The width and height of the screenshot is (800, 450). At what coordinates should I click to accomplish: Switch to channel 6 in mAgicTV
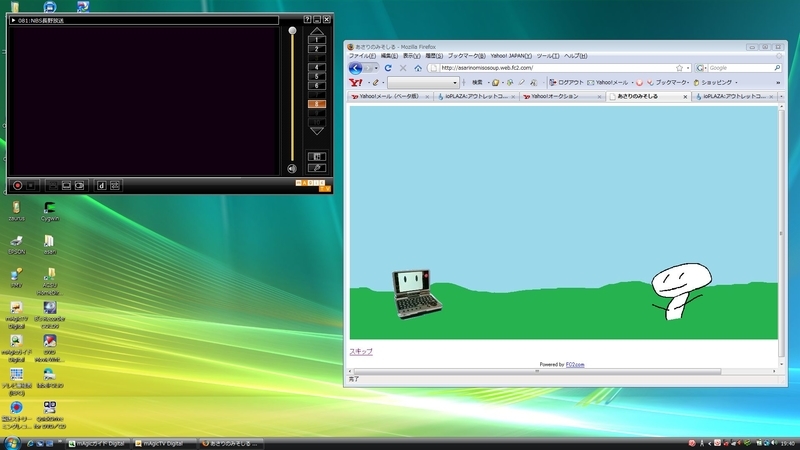tap(317, 86)
